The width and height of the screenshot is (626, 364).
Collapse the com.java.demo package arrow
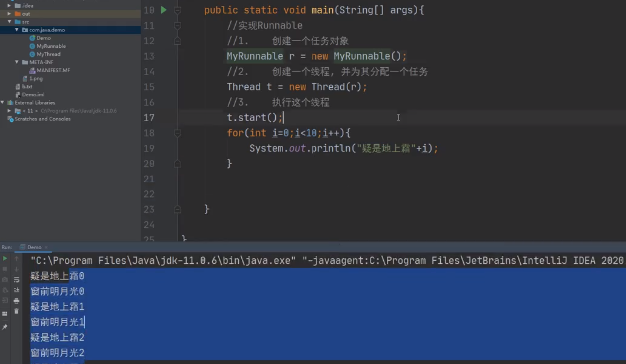pyautogui.click(x=17, y=30)
